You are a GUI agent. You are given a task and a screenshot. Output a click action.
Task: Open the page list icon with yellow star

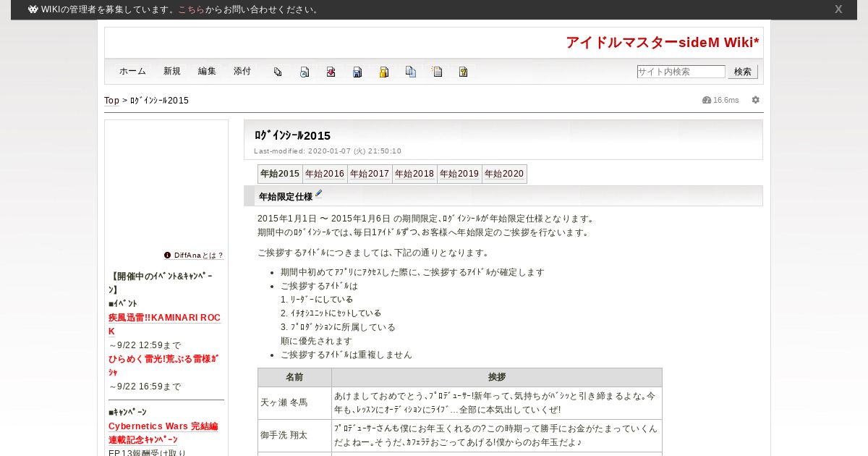pyautogui.click(x=437, y=72)
